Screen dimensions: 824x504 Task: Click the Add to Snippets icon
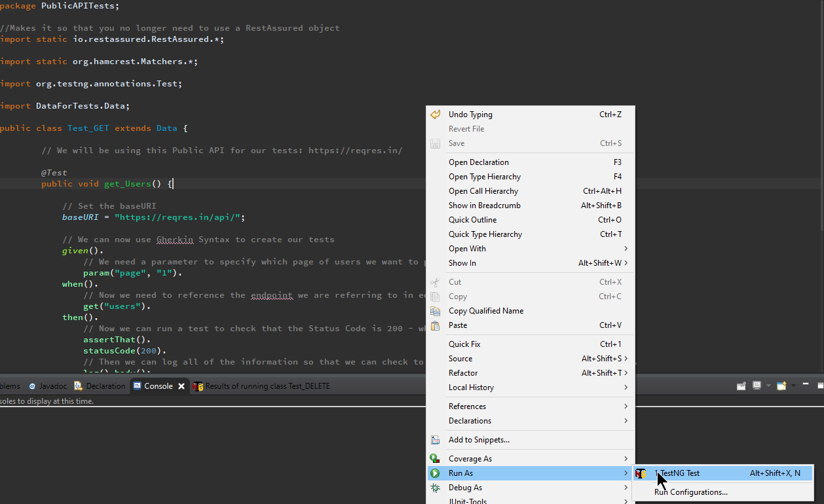(435, 440)
